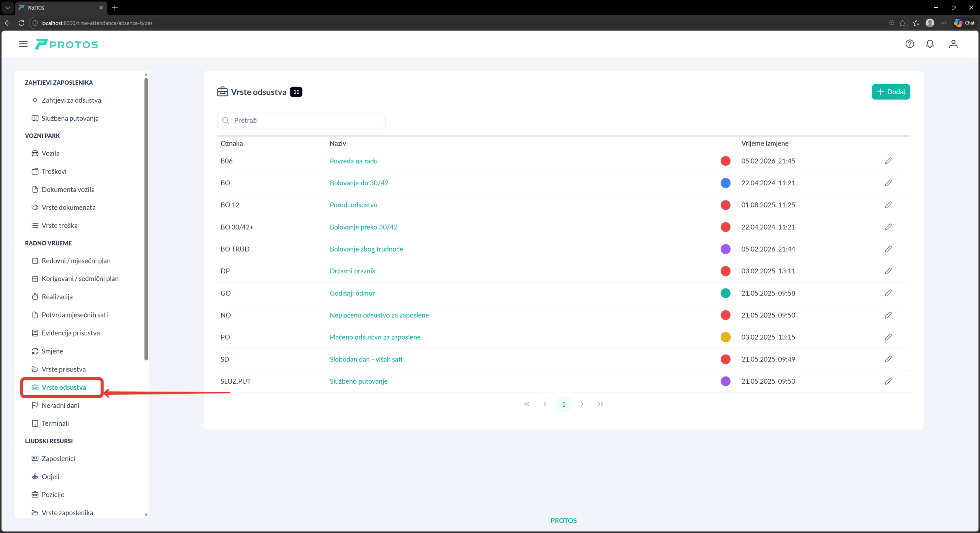Go to next page chevron
This screenshot has height=533, width=980.
tap(582, 404)
